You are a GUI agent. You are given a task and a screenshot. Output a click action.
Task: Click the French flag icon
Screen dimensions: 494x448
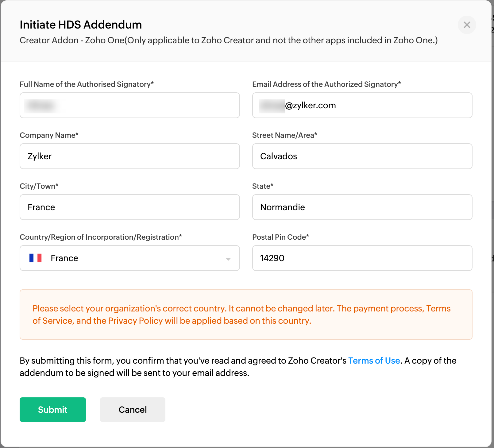(x=36, y=258)
